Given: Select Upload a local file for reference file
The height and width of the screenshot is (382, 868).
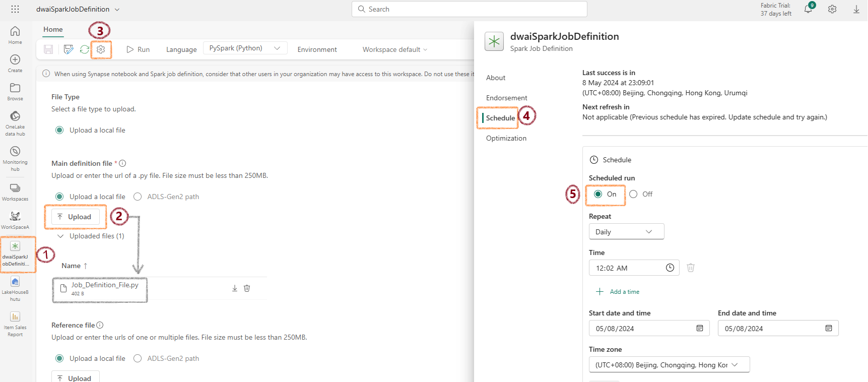Looking at the screenshot, I should [x=59, y=358].
